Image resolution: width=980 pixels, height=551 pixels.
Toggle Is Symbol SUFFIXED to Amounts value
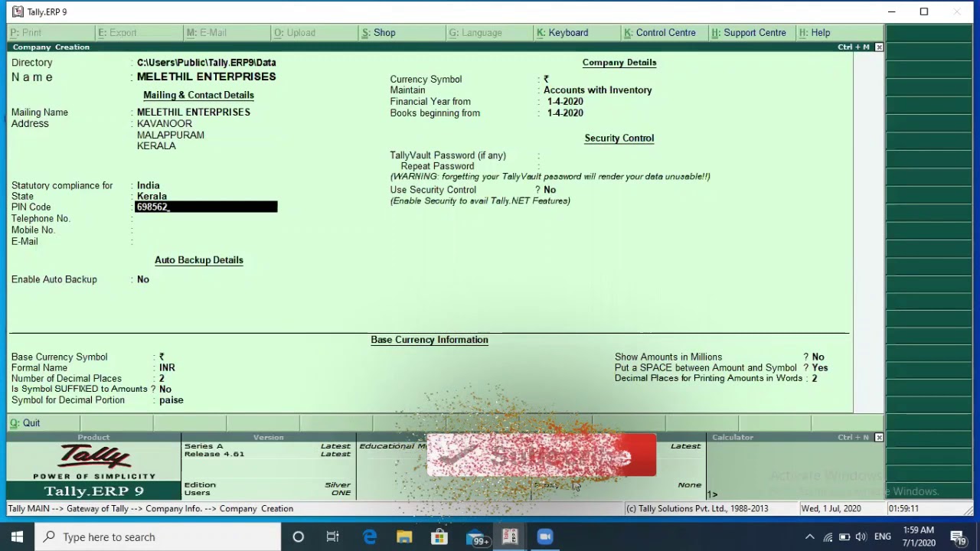pos(165,390)
